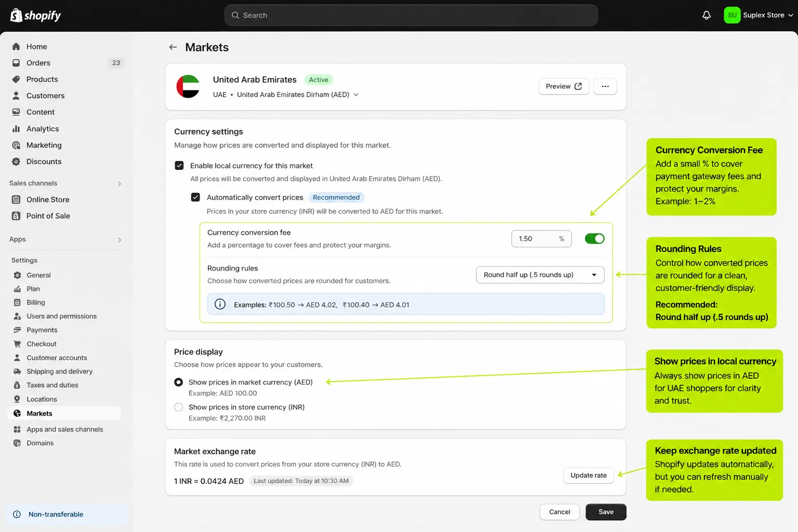Click the Shipping and delivery truck icon
Image resolution: width=798 pixels, height=532 pixels.
click(17, 371)
